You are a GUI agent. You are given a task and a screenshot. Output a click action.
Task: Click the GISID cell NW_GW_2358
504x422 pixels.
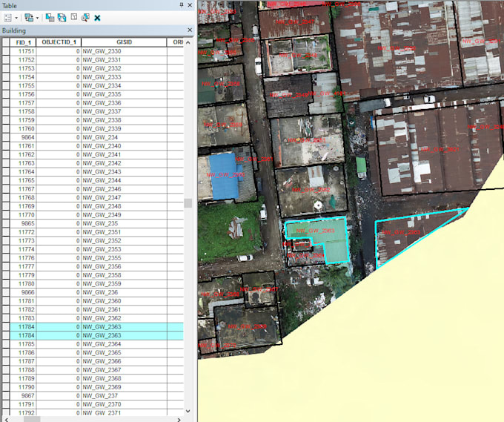tap(124, 275)
